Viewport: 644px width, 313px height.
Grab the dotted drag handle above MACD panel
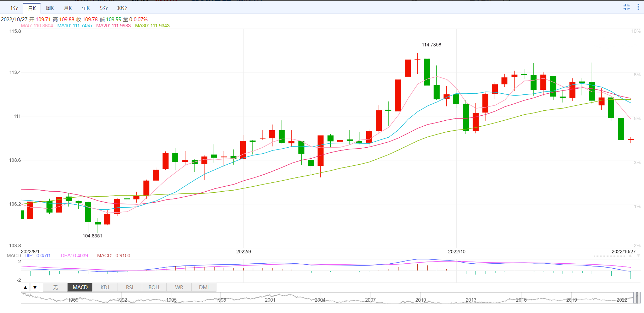tap(609, 256)
